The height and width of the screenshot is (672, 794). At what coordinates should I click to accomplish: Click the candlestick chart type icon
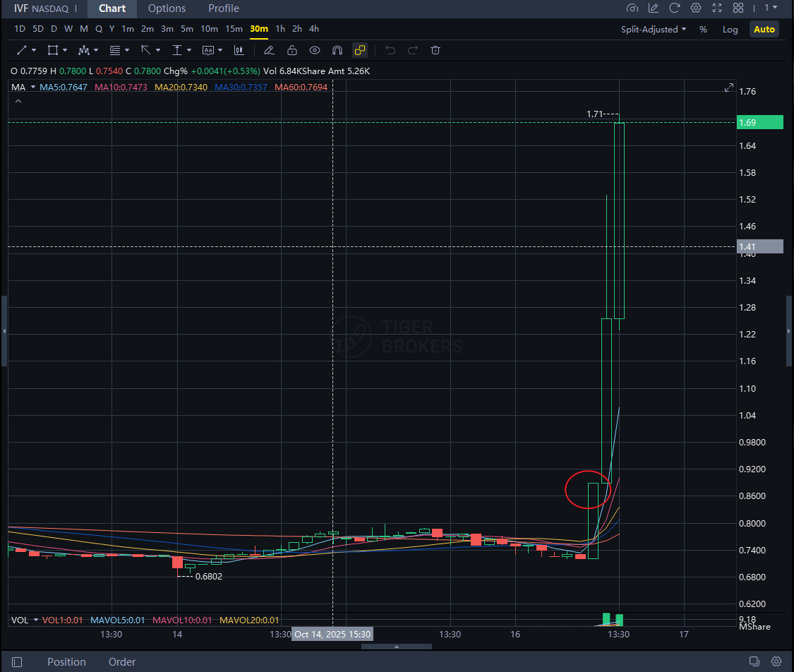[x=239, y=50]
